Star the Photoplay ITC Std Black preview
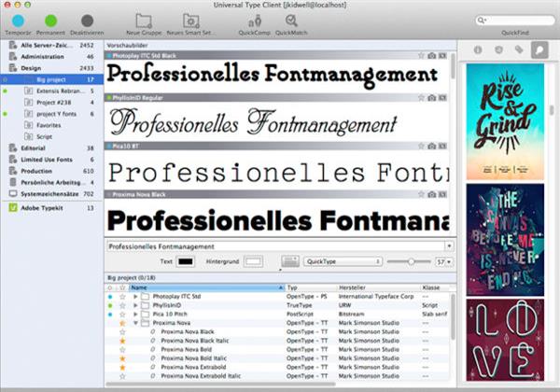Viewport: 560px width, 392px height. [x=422, y=55]
